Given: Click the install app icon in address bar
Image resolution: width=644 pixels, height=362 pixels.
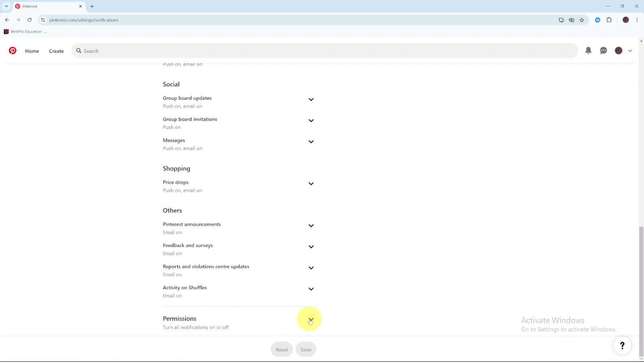Looking at the screenshot, I should pos(561,20).
